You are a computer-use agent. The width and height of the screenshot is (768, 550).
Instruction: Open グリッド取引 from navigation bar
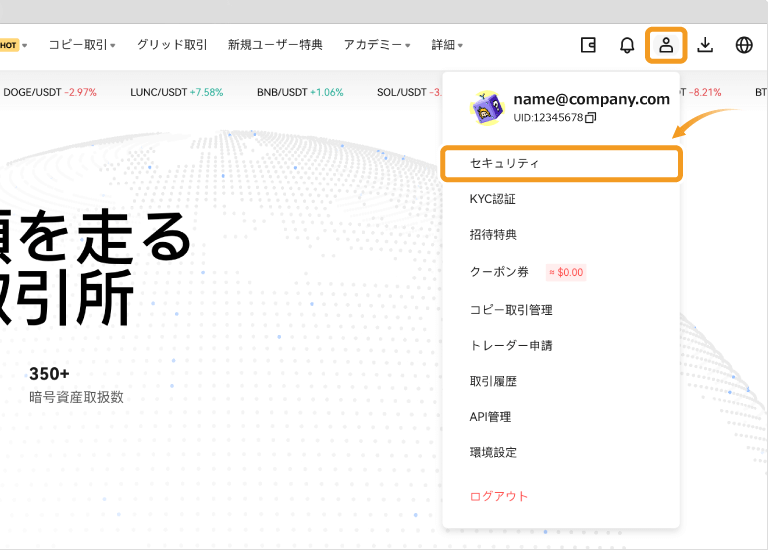point(172,45)
